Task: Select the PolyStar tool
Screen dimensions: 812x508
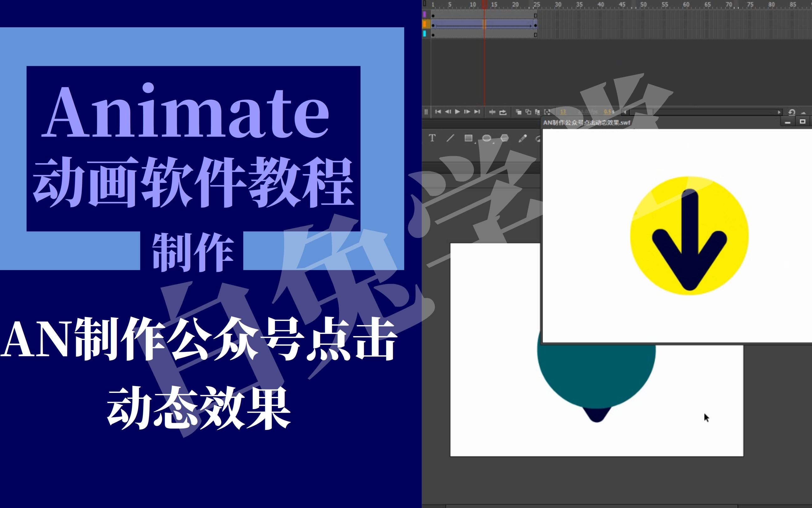Action: point(504,138)
